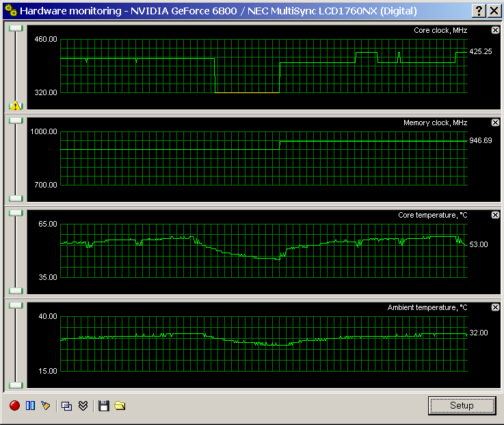Click inside the Core temperature graph area
Image resolution: width=504 pixels, height=425 pixels.
pyautogui.click(x=263, y=252)
